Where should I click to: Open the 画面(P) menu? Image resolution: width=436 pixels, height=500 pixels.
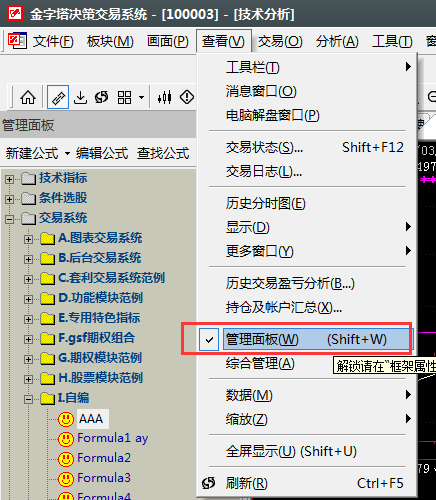coord(168,41)
